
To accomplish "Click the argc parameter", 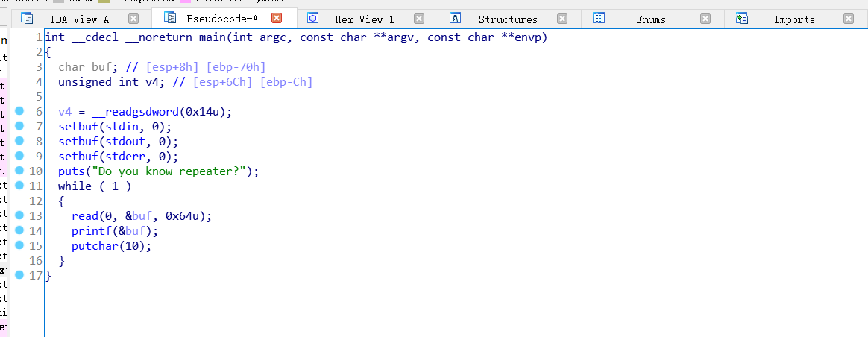I will tap(272, 37).
